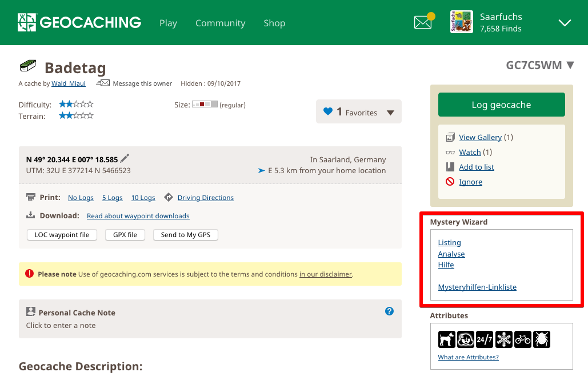Open Add to list link
Image resolution: width=588 pixels, height=376 pixels.
click(477, 167)
